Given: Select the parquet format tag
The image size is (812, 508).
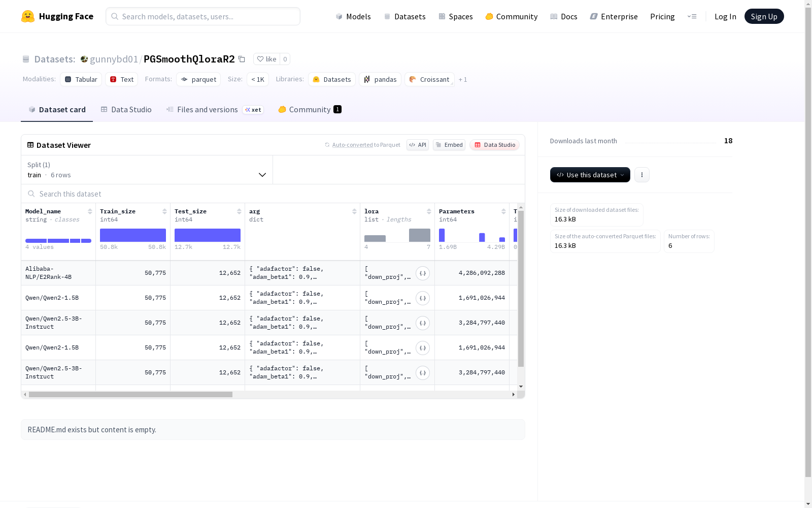Looking at the screenshot, I should [x=198, y=79].
